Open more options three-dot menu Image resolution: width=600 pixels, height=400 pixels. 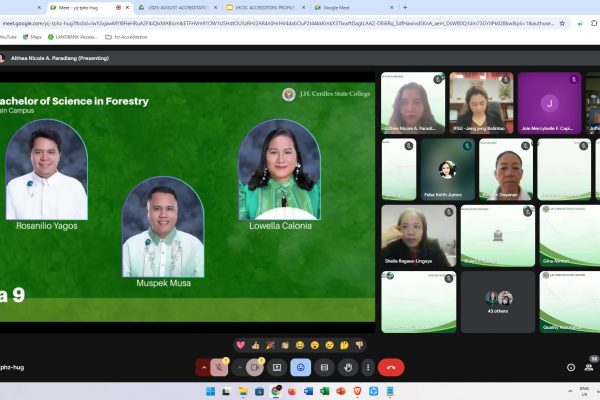[368, 367]
